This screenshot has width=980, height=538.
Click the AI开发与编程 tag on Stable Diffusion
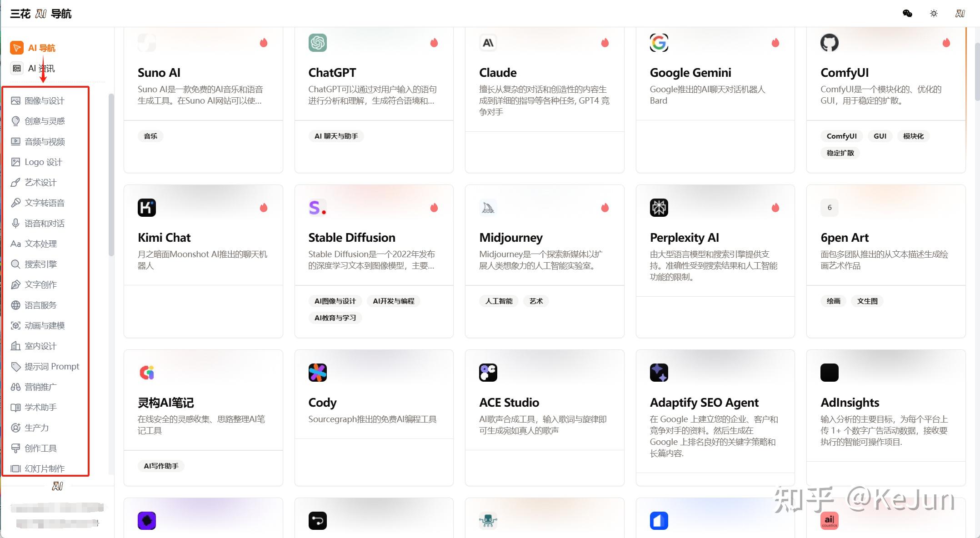[x=394, y=301]
